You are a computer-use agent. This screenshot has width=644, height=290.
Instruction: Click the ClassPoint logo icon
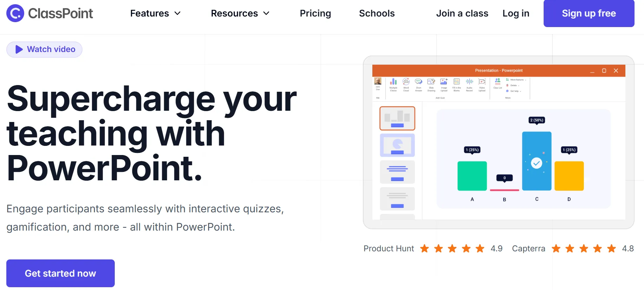tap(15, 13)
